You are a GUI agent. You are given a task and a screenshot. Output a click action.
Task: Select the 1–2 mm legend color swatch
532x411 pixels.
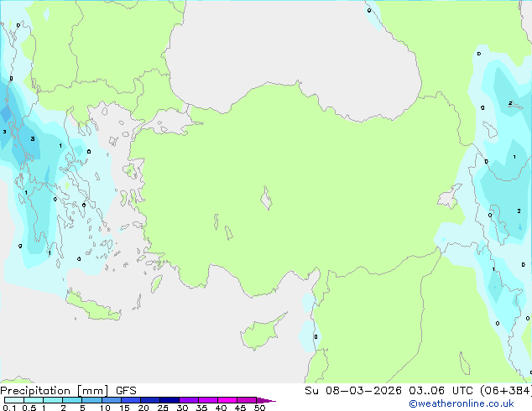click(53, 400)
